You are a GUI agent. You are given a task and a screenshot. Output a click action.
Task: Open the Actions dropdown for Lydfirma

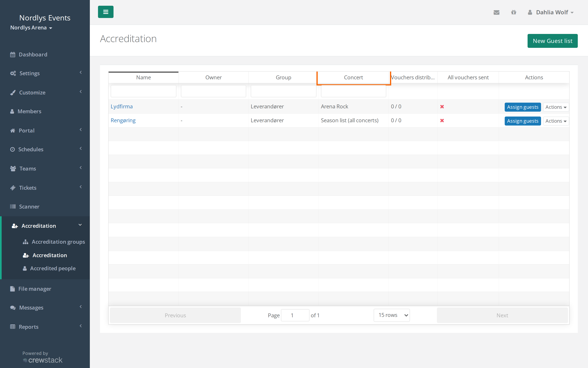(556, 107)
